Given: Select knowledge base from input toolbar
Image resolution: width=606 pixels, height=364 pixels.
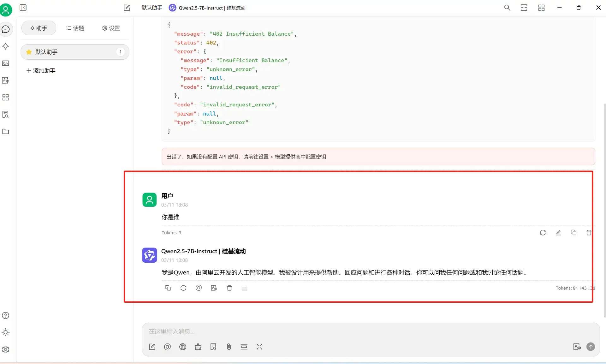Looking at the screenshot, I should click(x=213, y=347).
